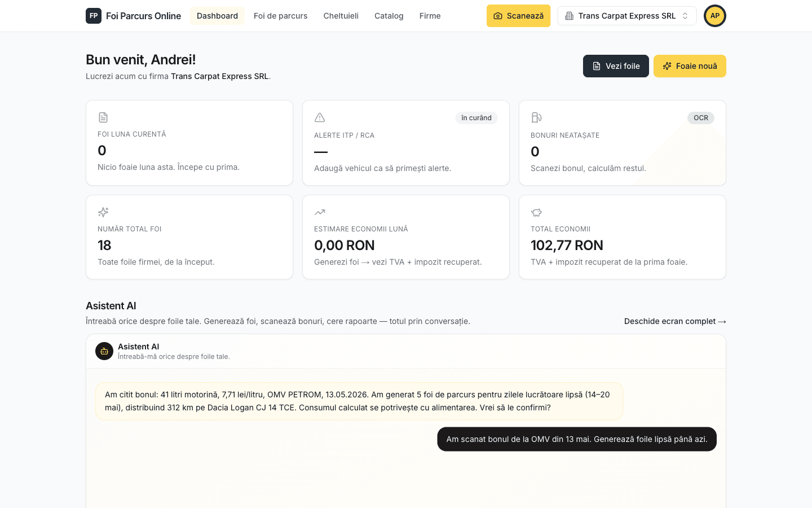Click the OCR badge

click(701, 118)
